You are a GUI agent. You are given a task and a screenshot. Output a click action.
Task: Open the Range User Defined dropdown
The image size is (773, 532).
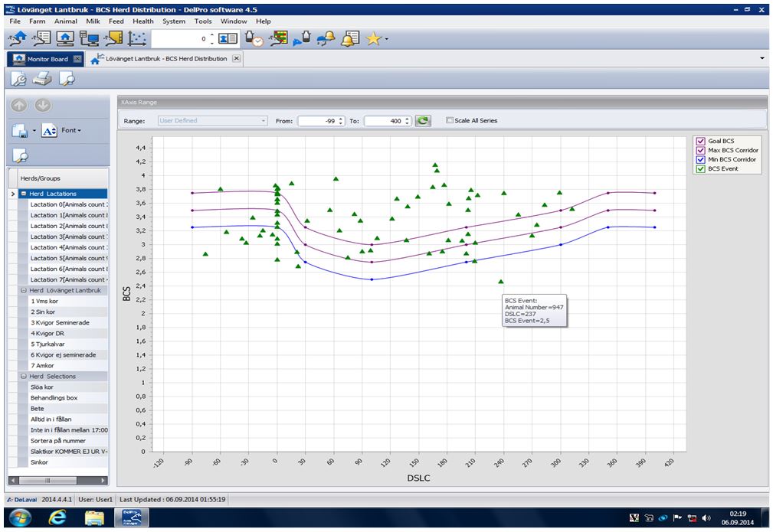(x=212, y=121)
